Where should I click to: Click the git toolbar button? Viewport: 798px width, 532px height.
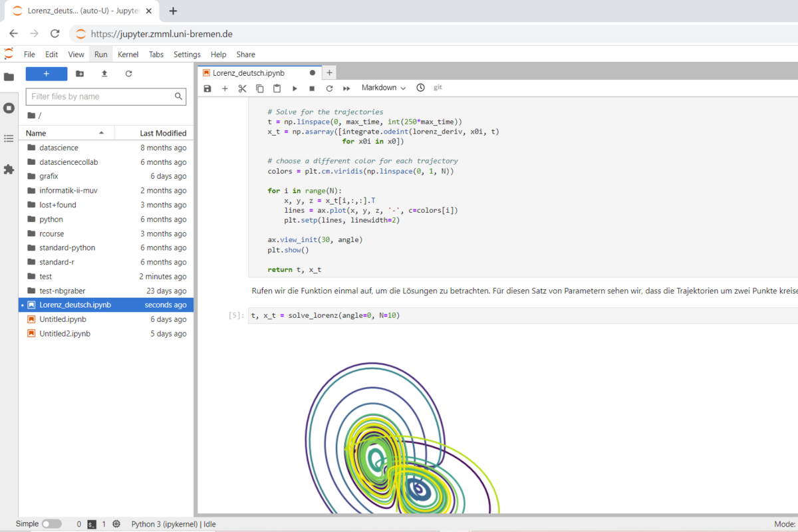pos(438,88)
